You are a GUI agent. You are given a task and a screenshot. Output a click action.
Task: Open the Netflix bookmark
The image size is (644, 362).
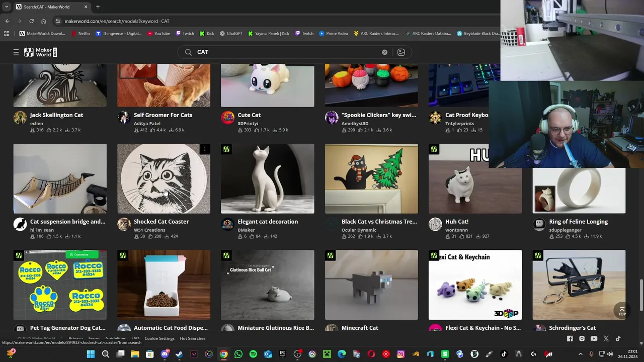pyautogui.click(x=80, y=34)
